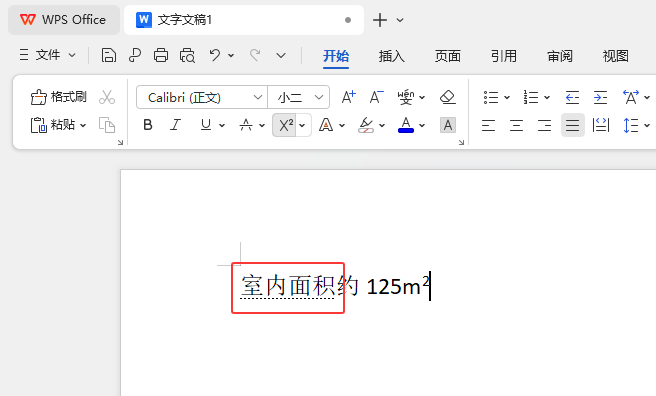The width and height of the screenshot is (656, 396).
Task: Click the export to PDF icon
Action: click(x=135, y=55)
